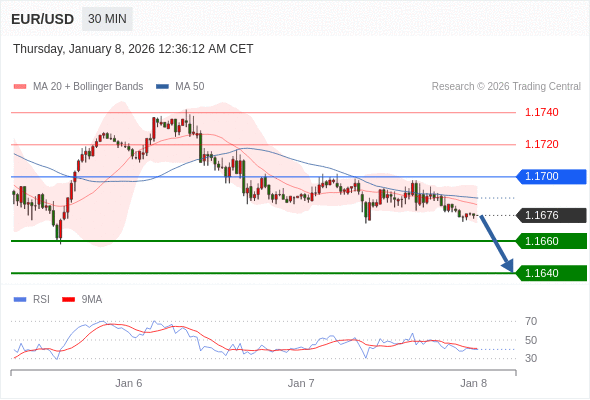590x400 pixels.
Task: Click the Jan 6 date axis label
Action: [x=129, y=383]
